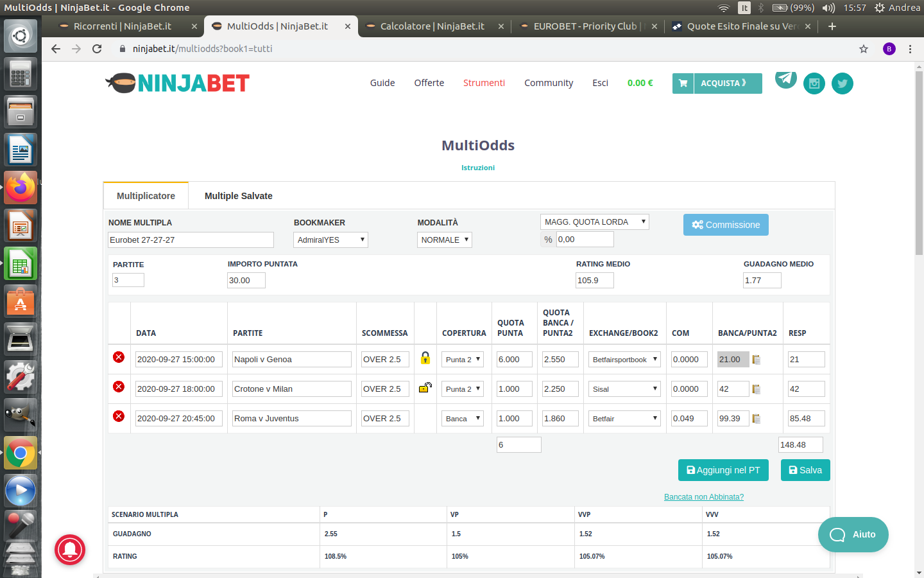The image size is (924, 578).
Task: Delete the Roma v Juventus row
Action: (x=119, y=416)
